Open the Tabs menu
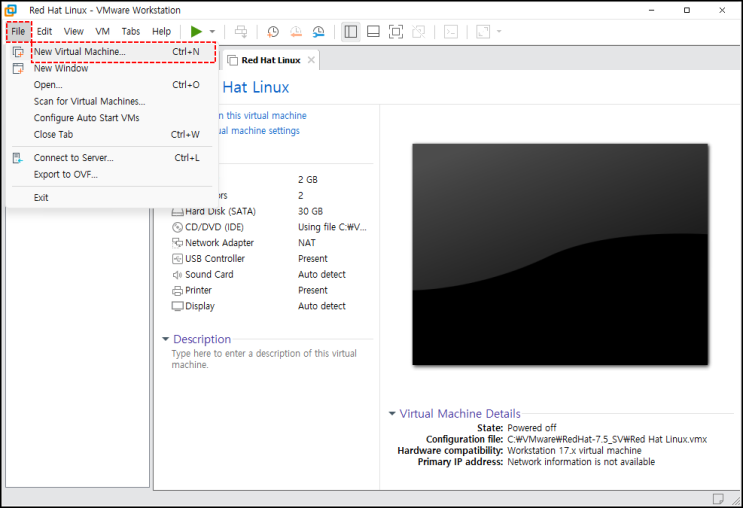The image size is (743, 508). pos(131,31)
